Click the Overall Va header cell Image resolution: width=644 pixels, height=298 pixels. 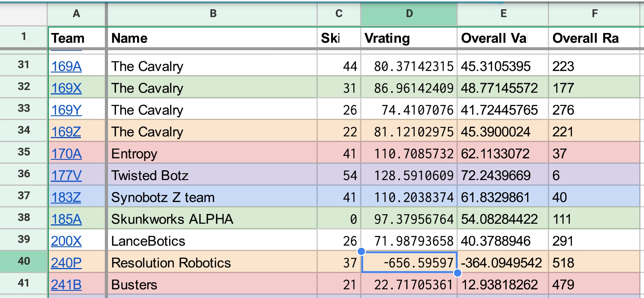point(503,37)
